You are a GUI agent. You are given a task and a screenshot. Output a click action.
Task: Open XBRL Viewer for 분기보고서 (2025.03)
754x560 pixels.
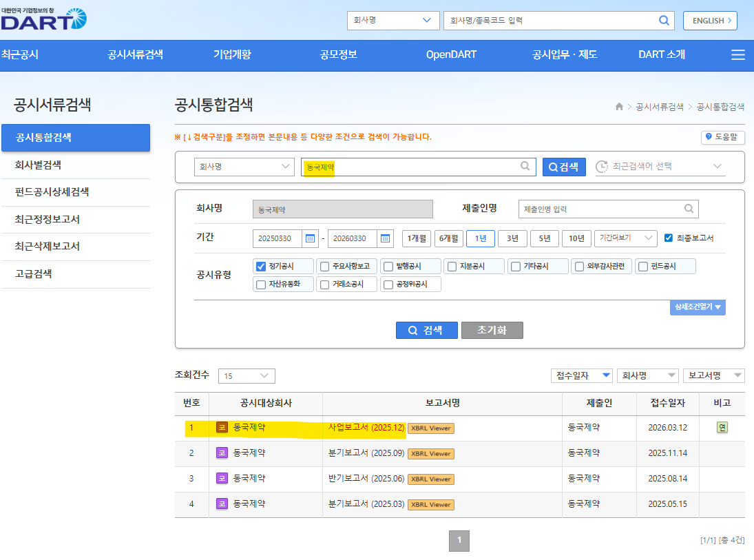point(431,505)
